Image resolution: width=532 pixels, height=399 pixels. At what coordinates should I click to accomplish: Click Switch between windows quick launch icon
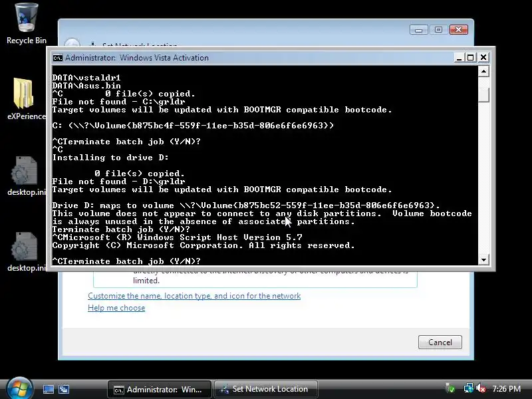63,389
